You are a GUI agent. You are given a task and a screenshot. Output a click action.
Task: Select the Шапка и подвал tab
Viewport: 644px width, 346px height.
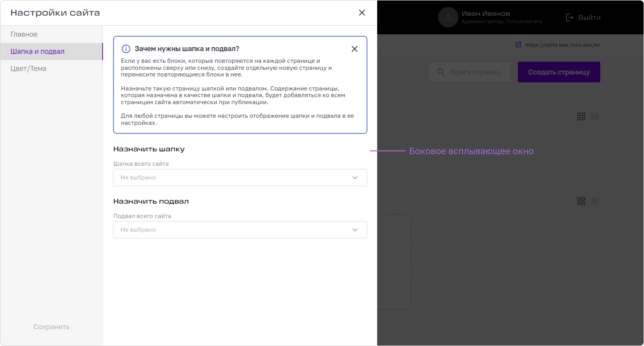(x=51, y=51)
